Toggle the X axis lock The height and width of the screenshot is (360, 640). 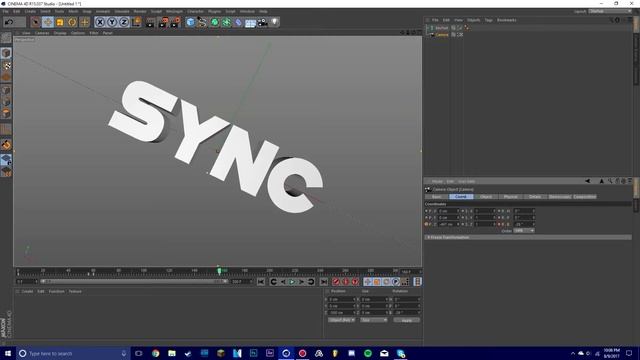click(100, 22)
